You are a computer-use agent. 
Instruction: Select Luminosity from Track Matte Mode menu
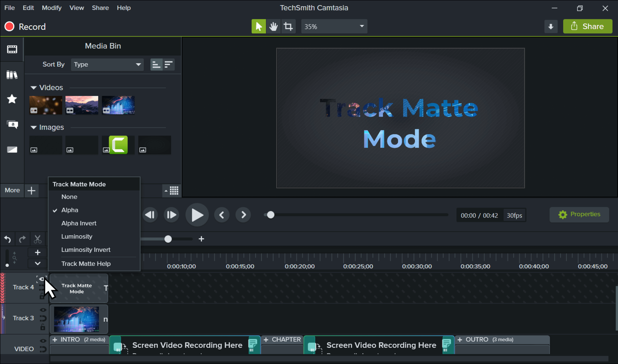(x=76, y=236)
